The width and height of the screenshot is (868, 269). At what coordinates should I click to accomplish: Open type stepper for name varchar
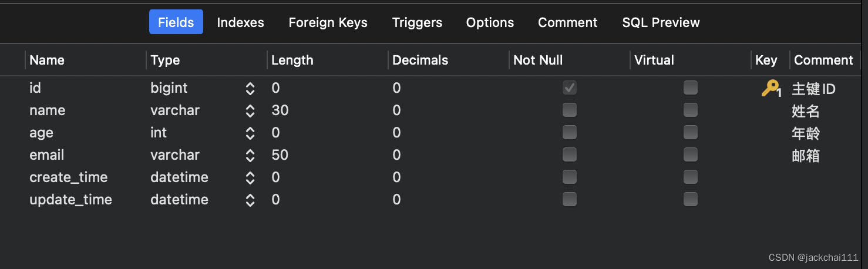point(250,111)
